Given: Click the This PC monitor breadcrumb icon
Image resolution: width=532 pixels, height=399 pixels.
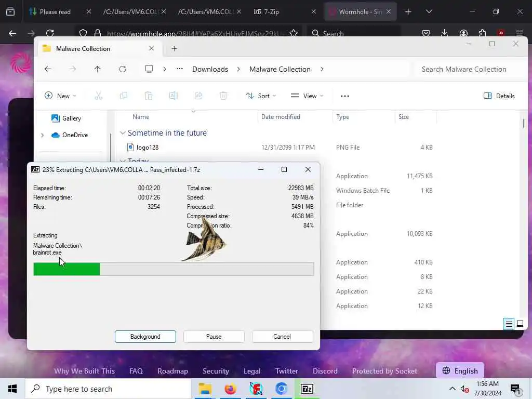Looking at the screenshot, I should [149, 69].
